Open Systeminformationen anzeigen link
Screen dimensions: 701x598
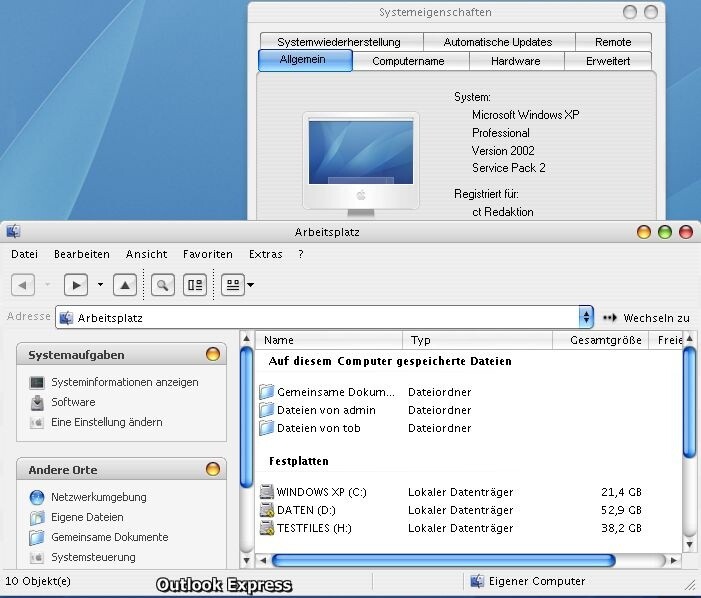click(x=125, y=383)
